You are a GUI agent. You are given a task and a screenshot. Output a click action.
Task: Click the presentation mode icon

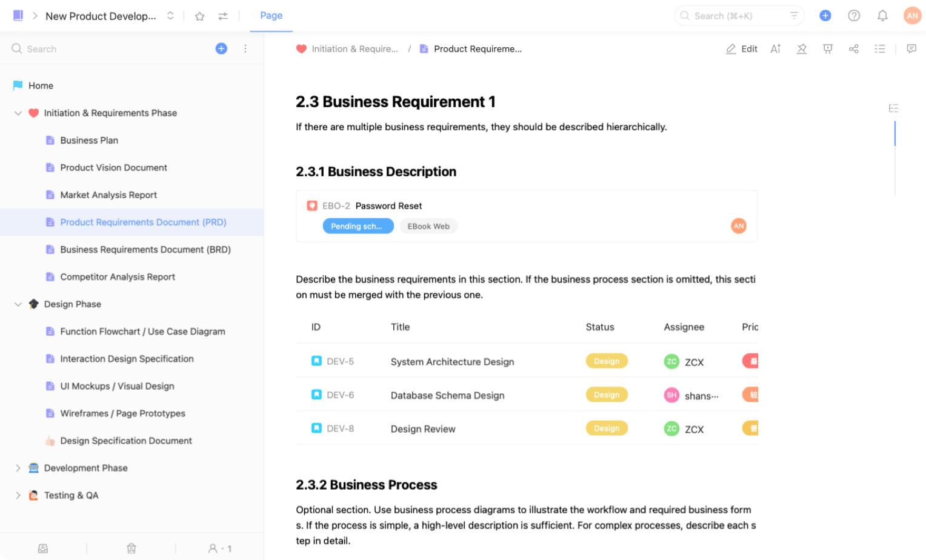pos(827,49)
